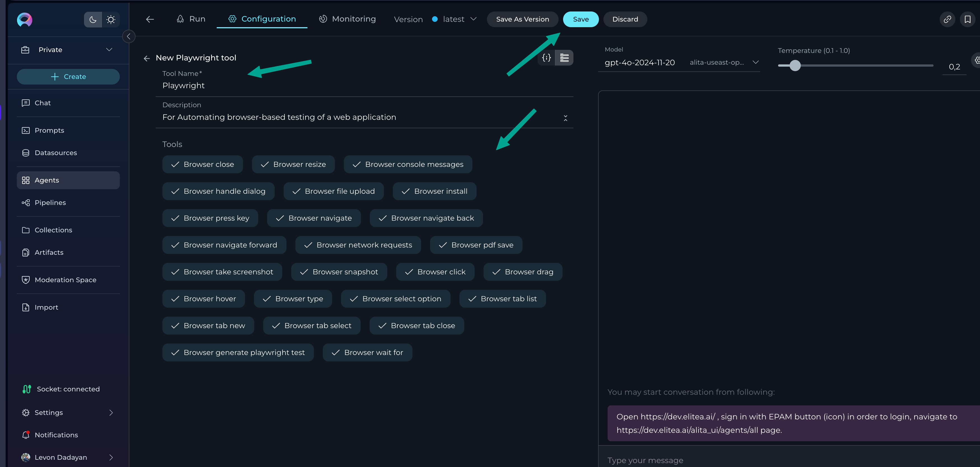Open Notifications with bell icon
The height and width of the screenshot is (467, 980).
coord(26,435)
